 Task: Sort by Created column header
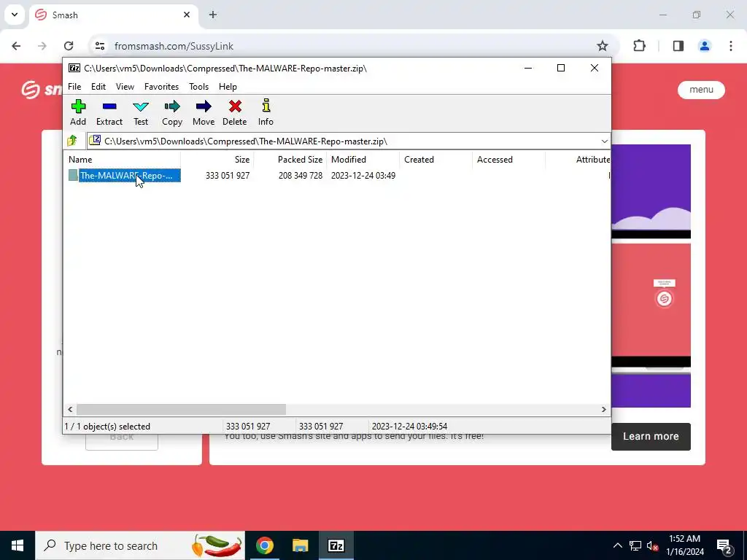click(x=436, y=160)
